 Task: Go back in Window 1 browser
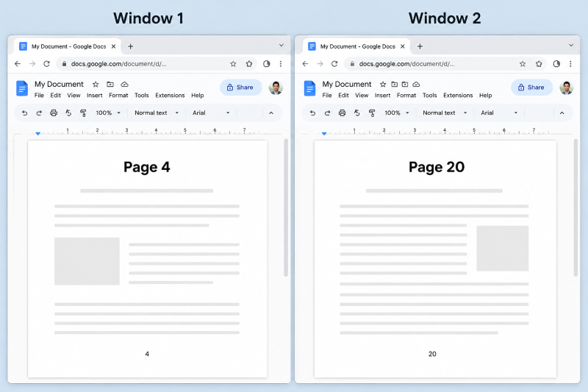pyautogui.click(x=18, y=64)
